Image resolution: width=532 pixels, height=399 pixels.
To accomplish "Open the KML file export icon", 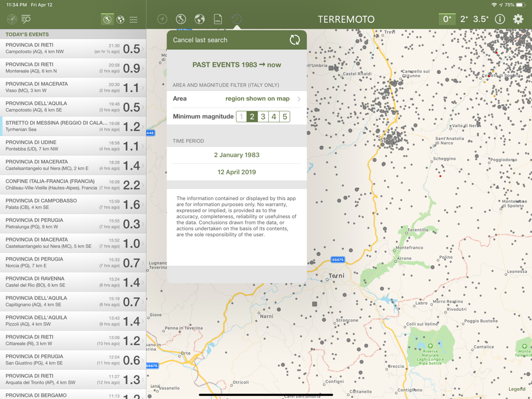I will coord(218,19).
